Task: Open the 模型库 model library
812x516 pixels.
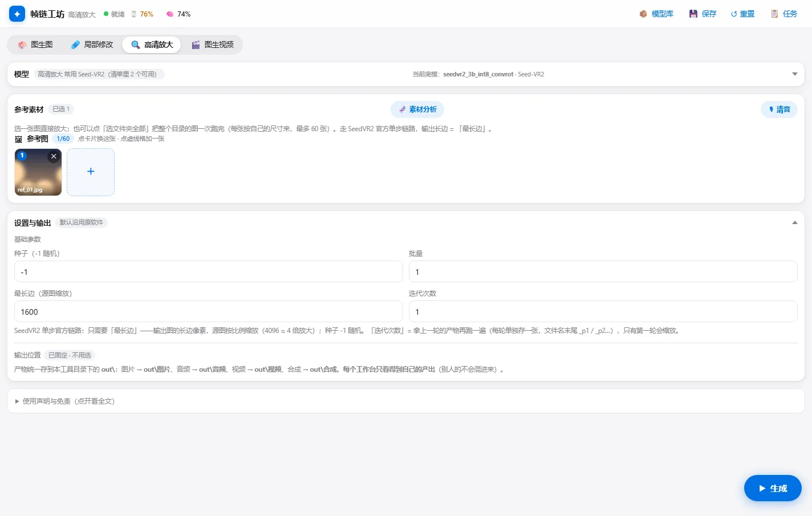Action: pyautogui.click(x=656, y=14)
